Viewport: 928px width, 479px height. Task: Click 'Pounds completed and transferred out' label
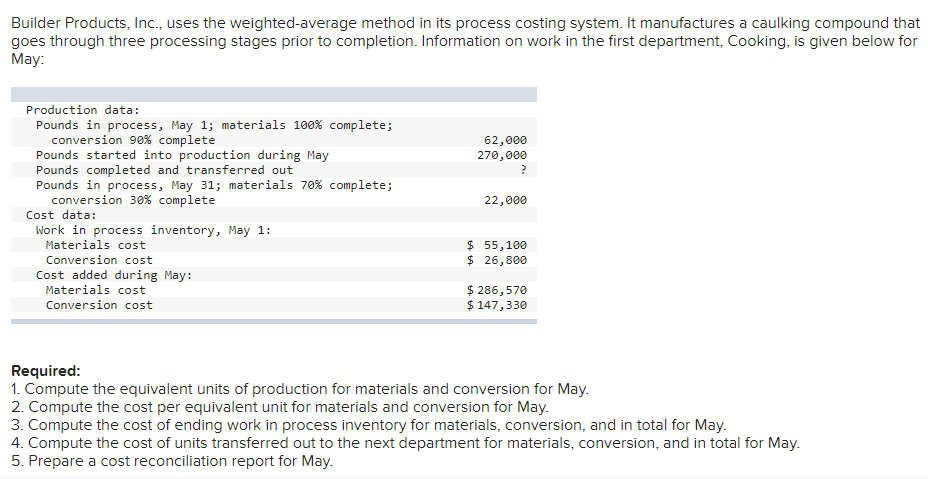pos(165,170)
